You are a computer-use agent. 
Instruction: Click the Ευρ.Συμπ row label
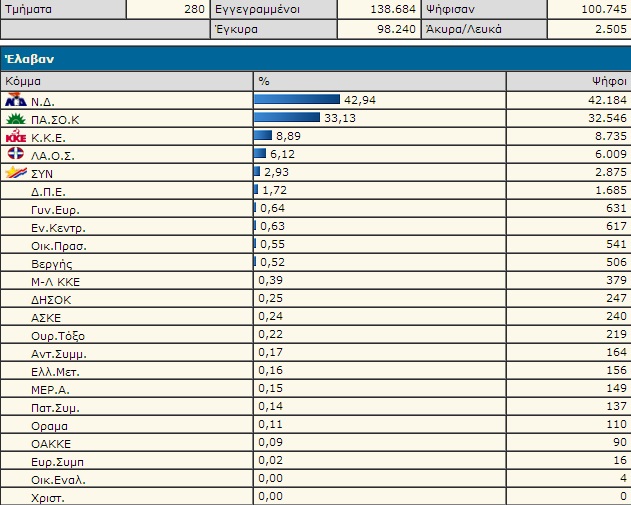click(x=57, y=462)
